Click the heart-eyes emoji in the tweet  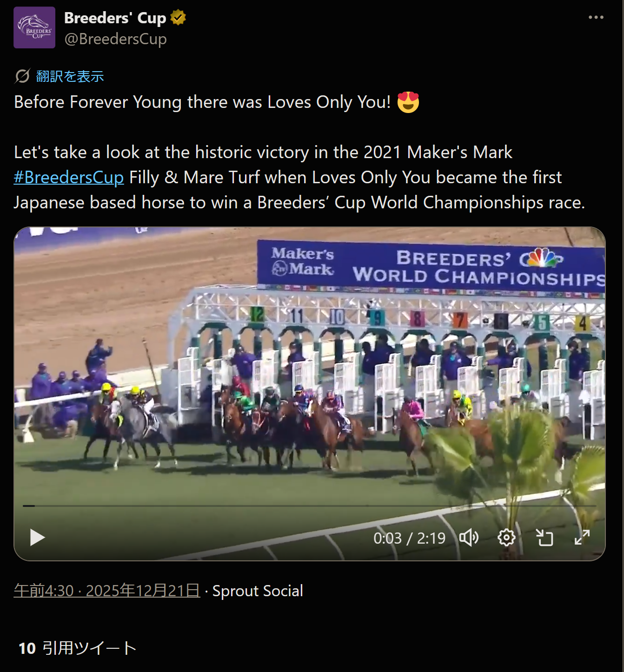tap(408, 102)
